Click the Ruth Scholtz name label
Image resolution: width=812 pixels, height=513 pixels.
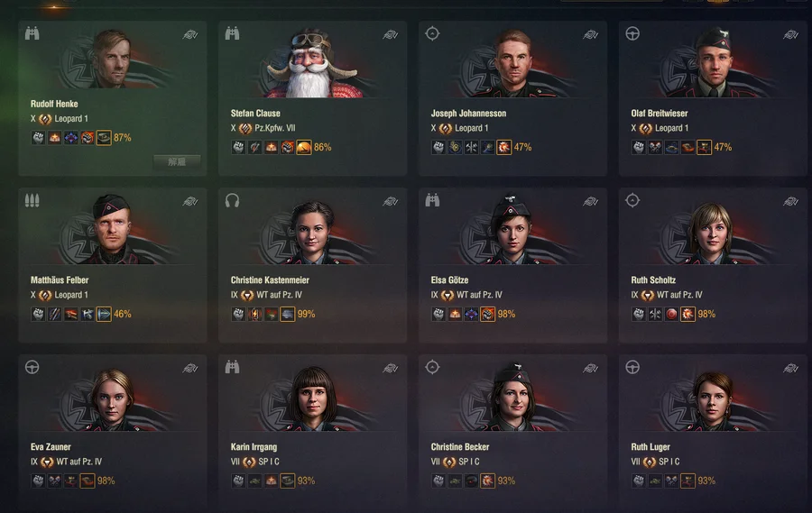click(x=653, y=280)
